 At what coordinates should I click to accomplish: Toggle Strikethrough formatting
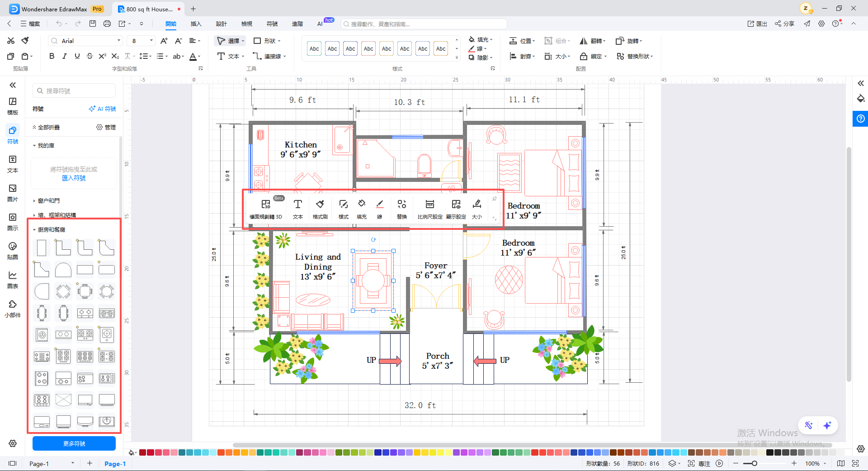click(x=90, y=56)
